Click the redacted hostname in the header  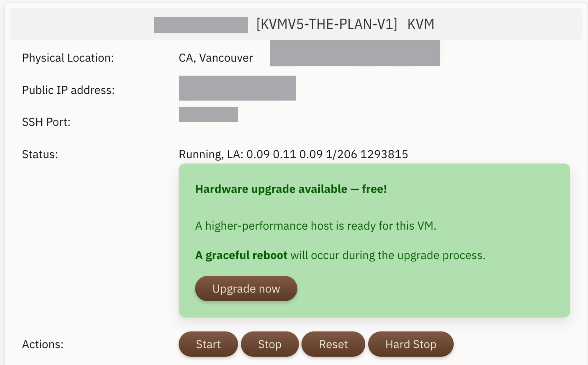(201, 25)
